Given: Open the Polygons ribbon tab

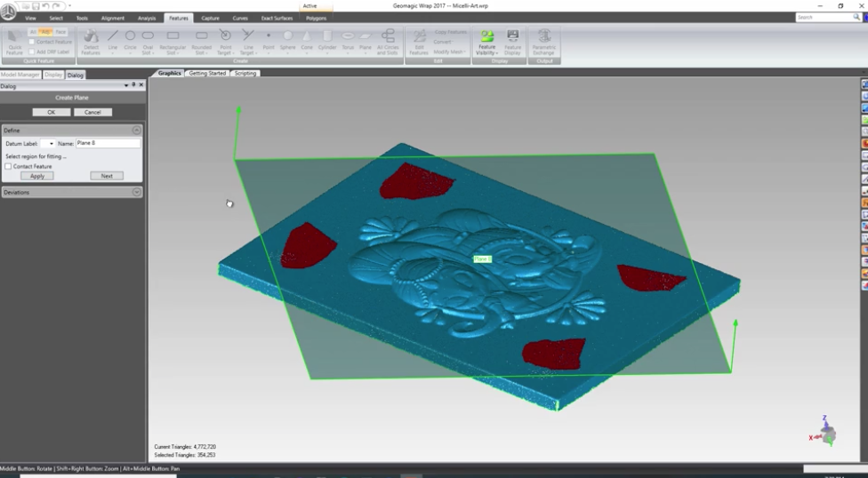Looking at the screenshot, I should pyautogui.click(x=316, y=19).
